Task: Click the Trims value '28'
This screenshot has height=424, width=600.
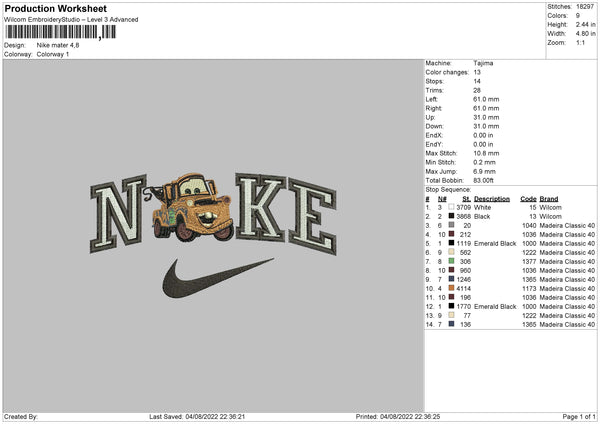Action: click(477, 90)
